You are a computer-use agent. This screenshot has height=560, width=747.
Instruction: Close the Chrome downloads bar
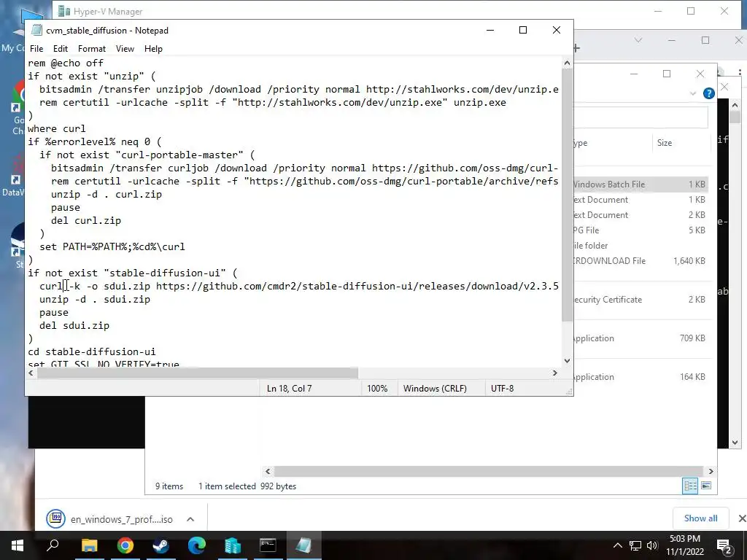[x=742, y=518]
